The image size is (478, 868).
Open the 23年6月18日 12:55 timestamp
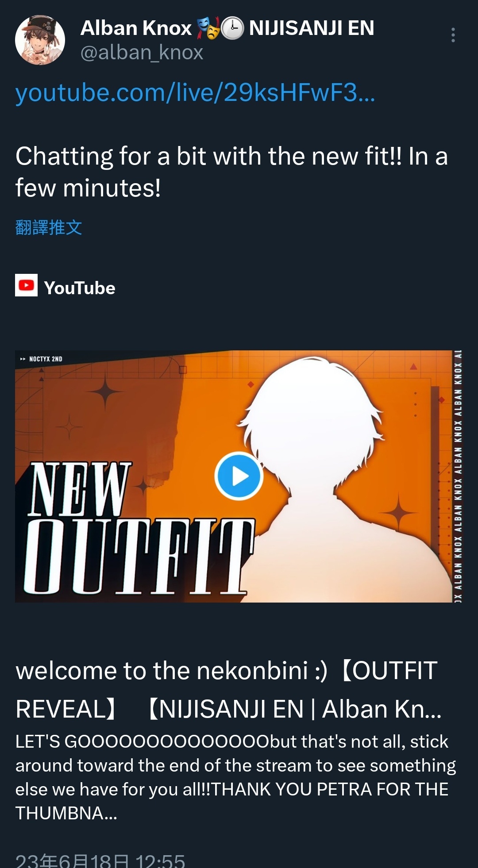pyautogui.click(x=100, y=860)
